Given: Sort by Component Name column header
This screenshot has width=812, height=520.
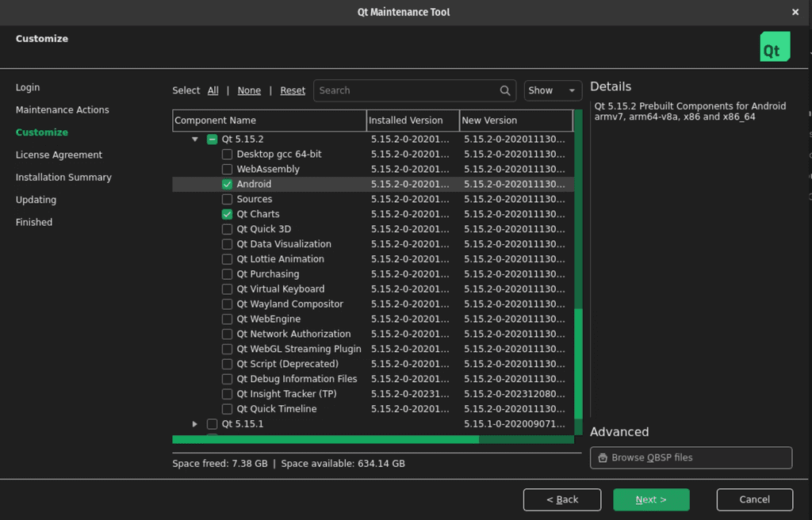Looking at the screenshot, I should coord(270,120).
